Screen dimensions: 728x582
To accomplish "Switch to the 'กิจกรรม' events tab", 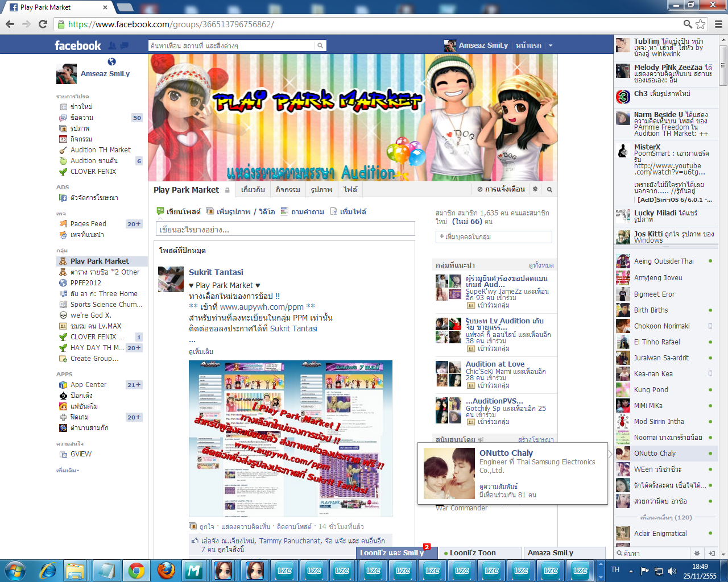I will click(288, 190).
